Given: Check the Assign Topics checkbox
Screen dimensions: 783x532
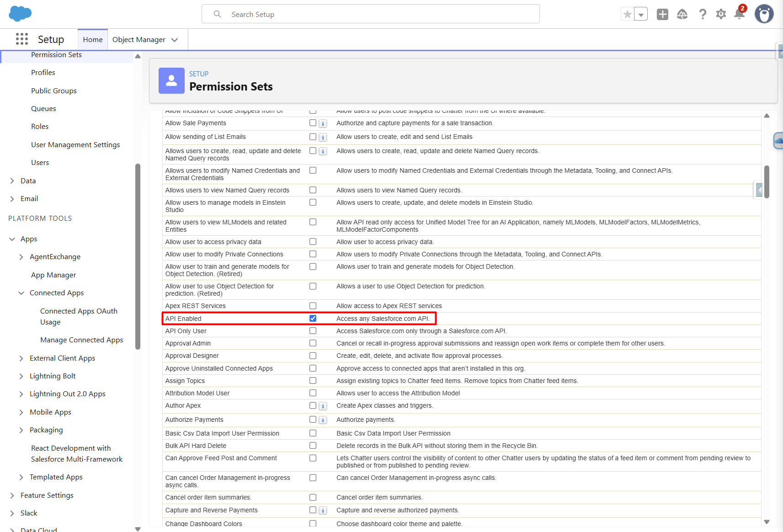Looking at the screenshot, I should click(313, 380).
